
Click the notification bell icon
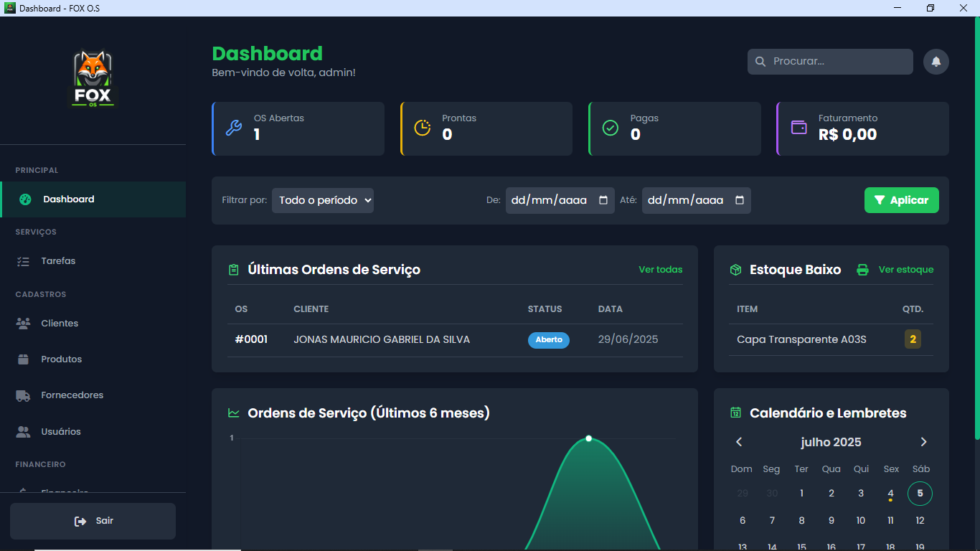[936, 62]
